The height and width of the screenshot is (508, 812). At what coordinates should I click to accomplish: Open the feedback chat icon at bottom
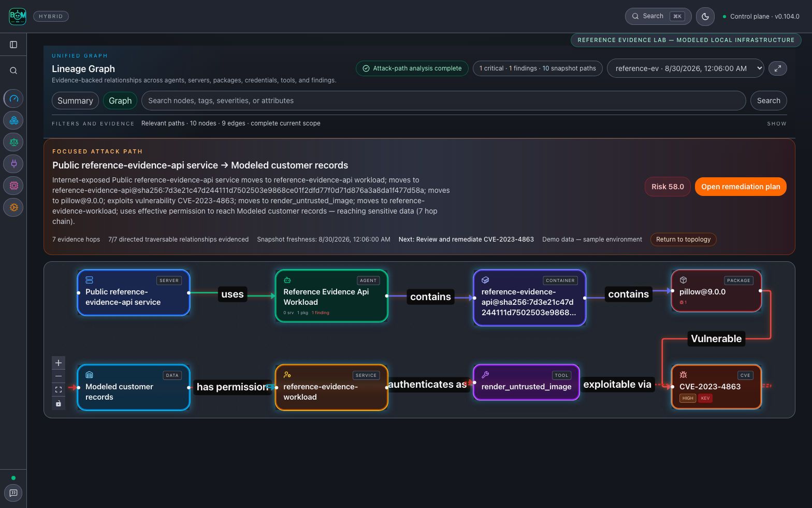tap(13, 493)
